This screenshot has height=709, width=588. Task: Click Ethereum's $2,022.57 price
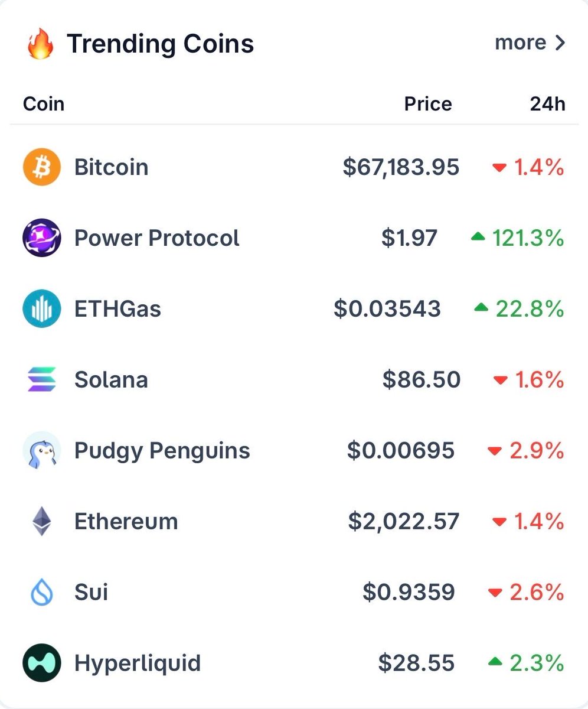point(403,522)
